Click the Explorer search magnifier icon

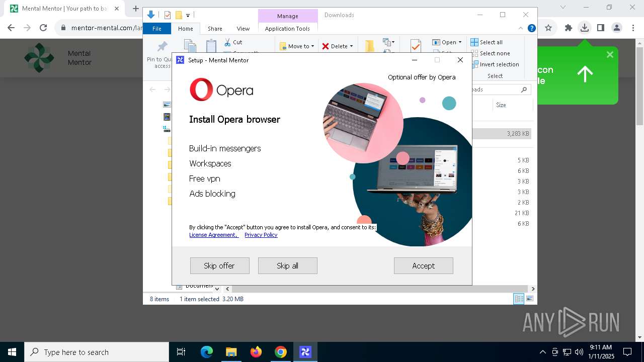(x=524, y=89)
